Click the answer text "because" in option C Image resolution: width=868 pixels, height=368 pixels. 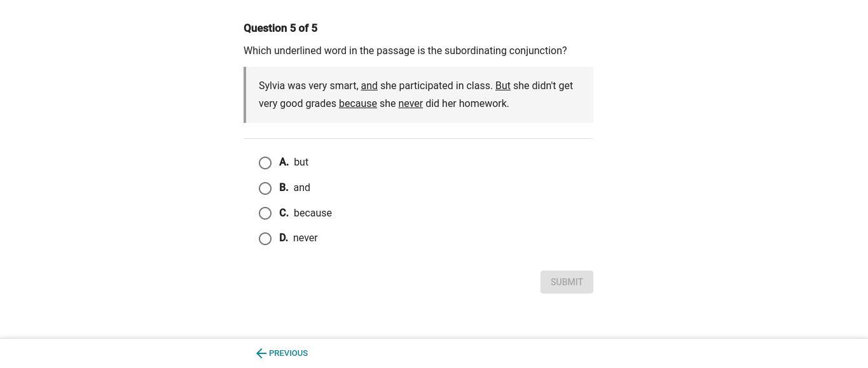point(312,213)
